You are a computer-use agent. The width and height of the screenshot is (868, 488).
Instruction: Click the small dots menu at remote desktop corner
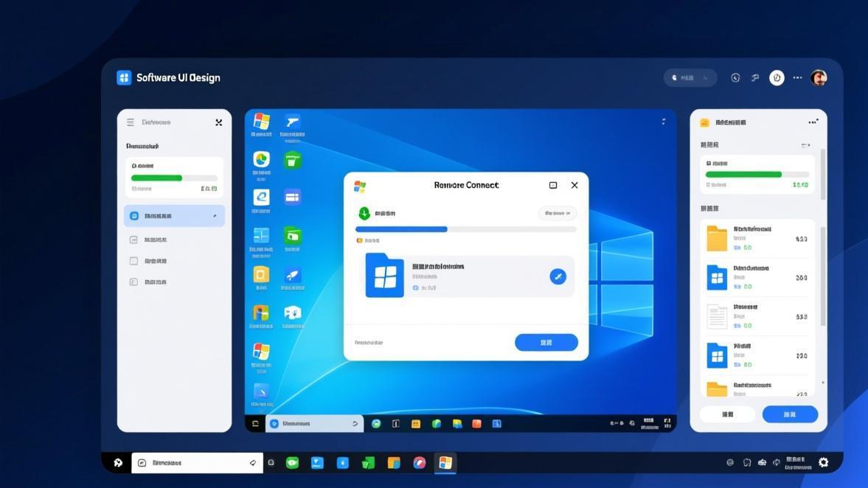[x=663, y=121]
